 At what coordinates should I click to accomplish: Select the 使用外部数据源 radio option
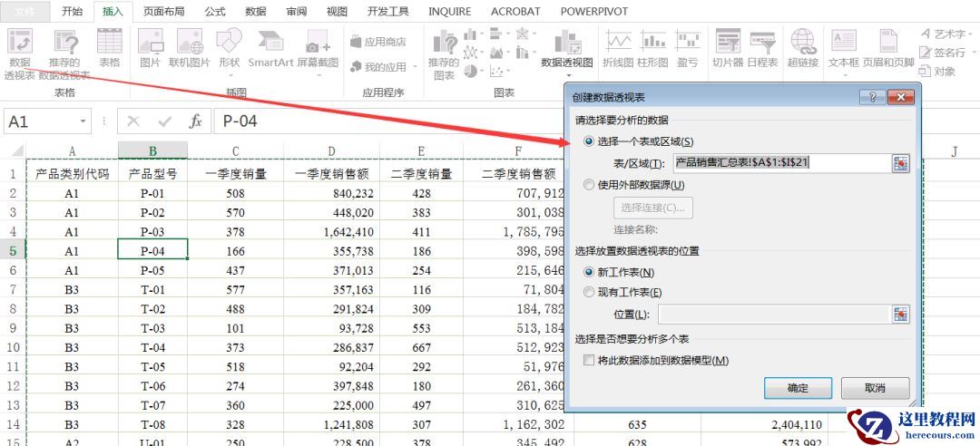point(588,185)
